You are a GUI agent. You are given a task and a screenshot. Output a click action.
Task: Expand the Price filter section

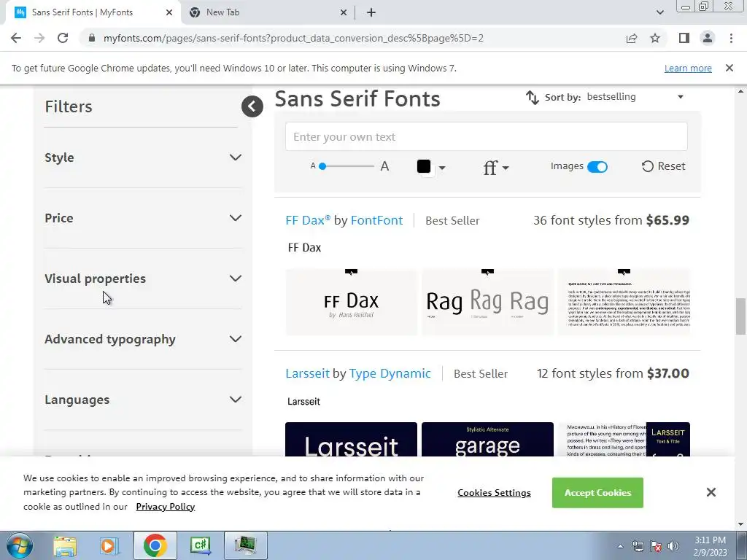pos(143,218)
